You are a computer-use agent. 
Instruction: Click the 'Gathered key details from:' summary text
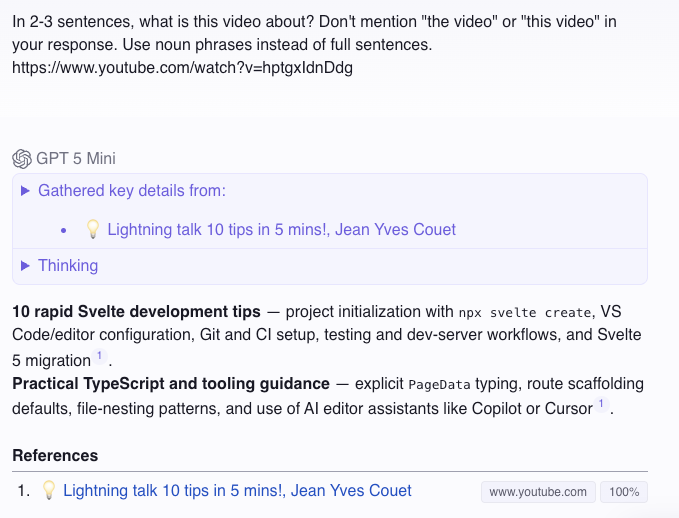[131, 190]
